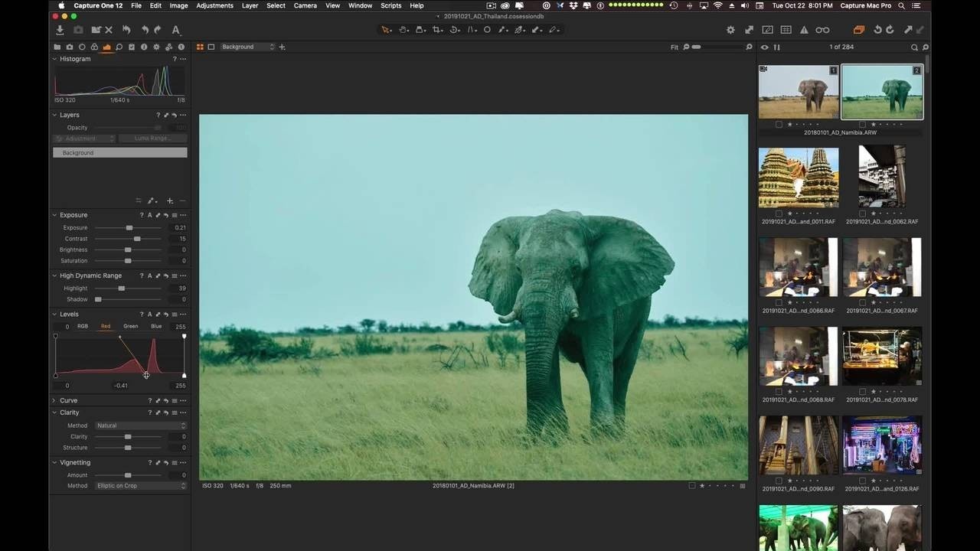Click the orange Edit Selected Variants icon
This screenshot has height=551, width=980.
[858, 30]
